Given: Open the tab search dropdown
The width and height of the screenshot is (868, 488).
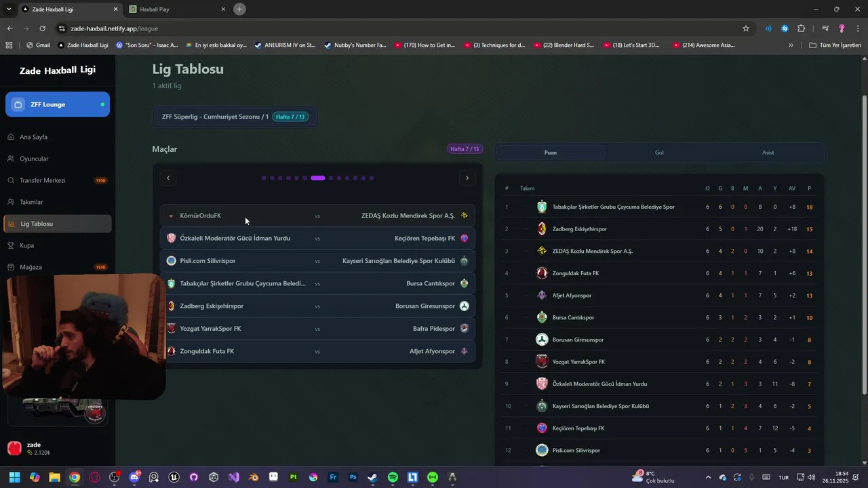Looking at the screenshot, I should 9,9.
